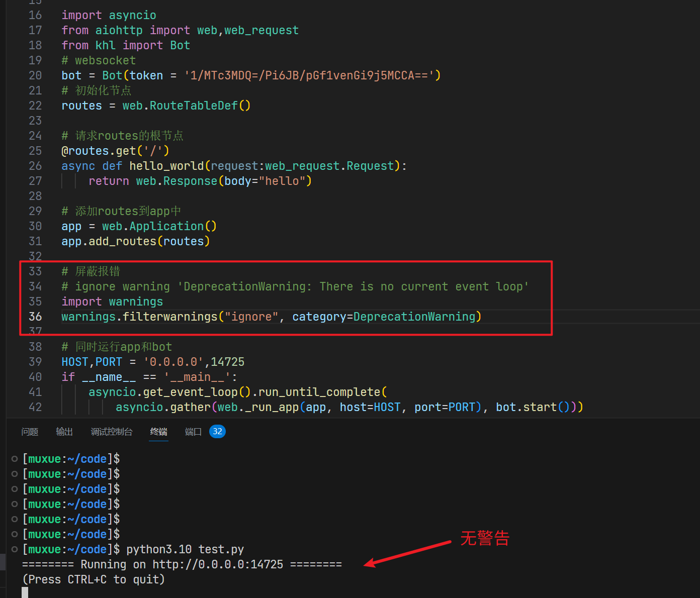This screenshot has height=598, width=700.
Task: Click the bot token string
Action: (309, 75)
